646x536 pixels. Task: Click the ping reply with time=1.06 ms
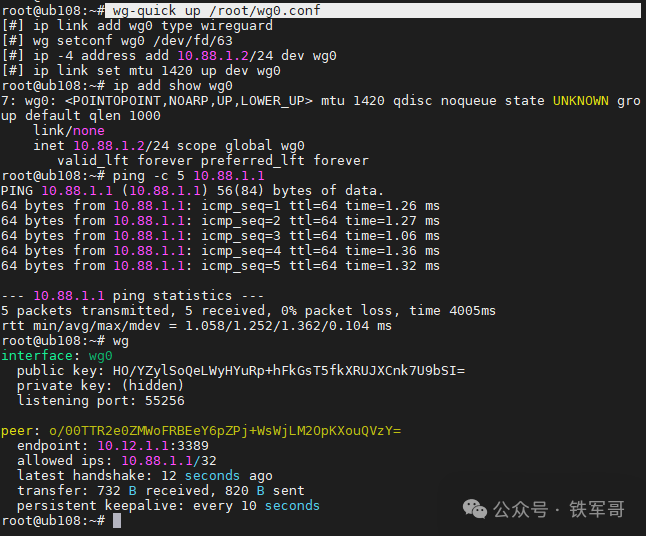(x=220, y=236)
